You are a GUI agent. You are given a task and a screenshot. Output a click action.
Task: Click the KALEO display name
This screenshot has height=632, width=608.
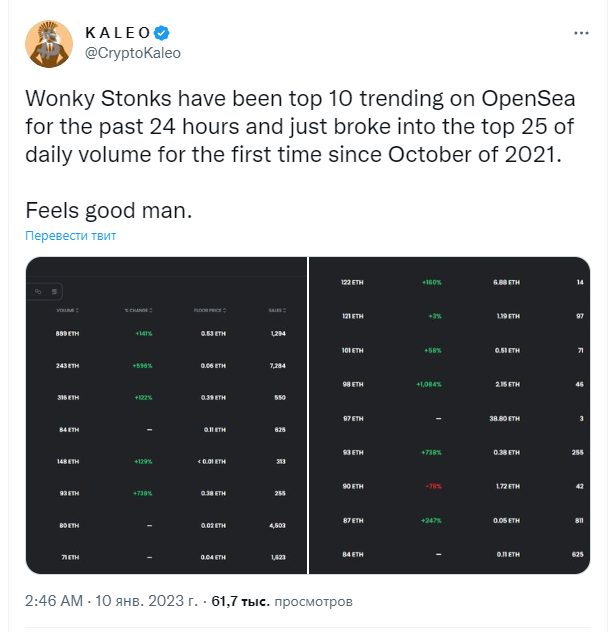(118, 33)
